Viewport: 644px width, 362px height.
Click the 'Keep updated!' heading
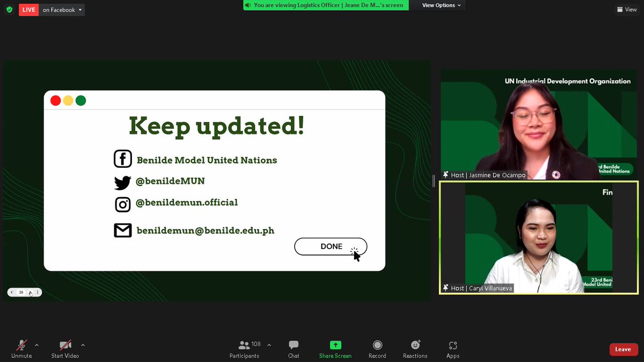(216, 125)
